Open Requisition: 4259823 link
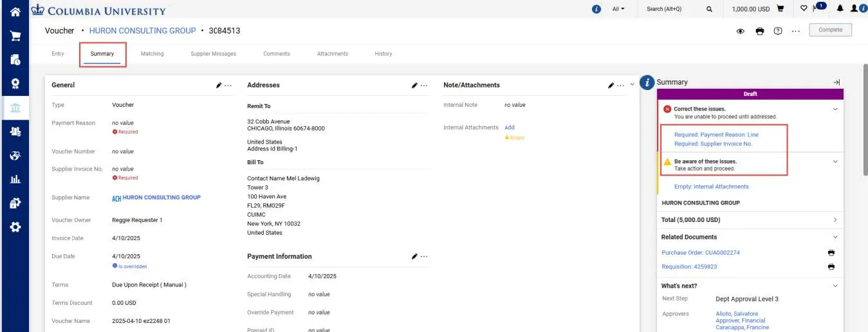Screen dimensions: 868x332 689,266
